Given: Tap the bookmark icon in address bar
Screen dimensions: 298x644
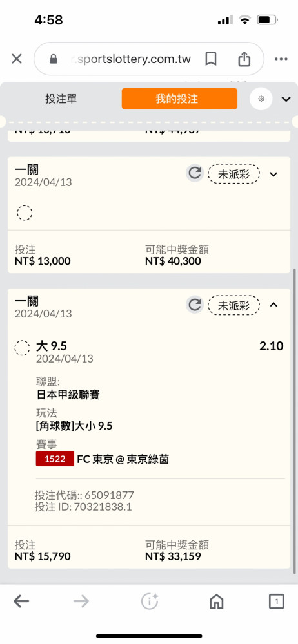Looking at the screenshot, I should [211, 59].
